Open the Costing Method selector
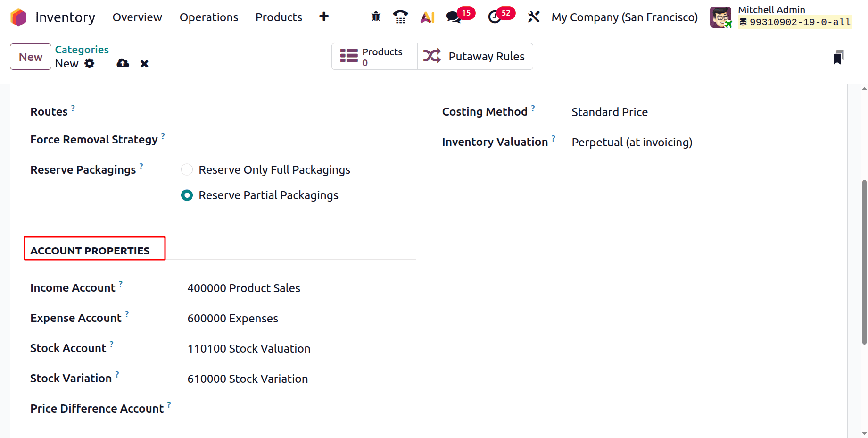Screen dimensions: 868x438 [x=609, y=112]
